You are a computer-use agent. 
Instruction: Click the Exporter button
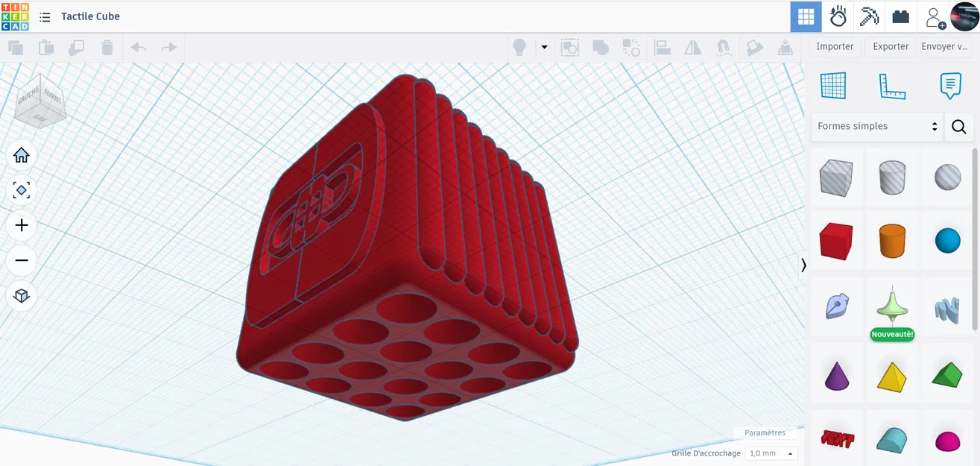[x=891, y=46]
